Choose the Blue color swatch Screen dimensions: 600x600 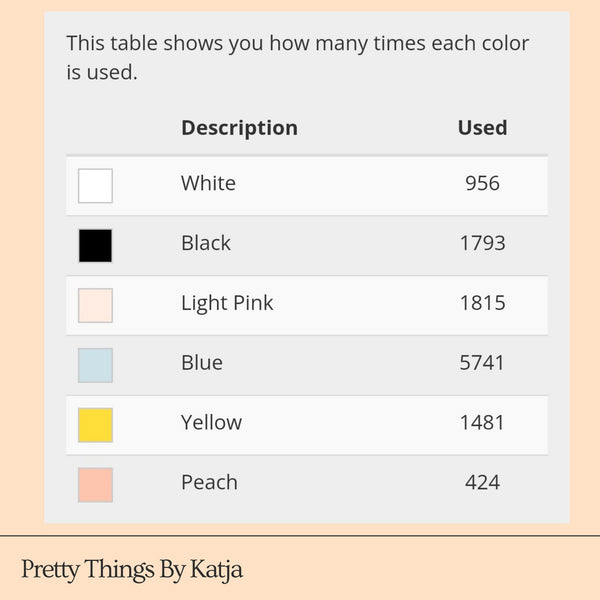click(x=95, y=365)
